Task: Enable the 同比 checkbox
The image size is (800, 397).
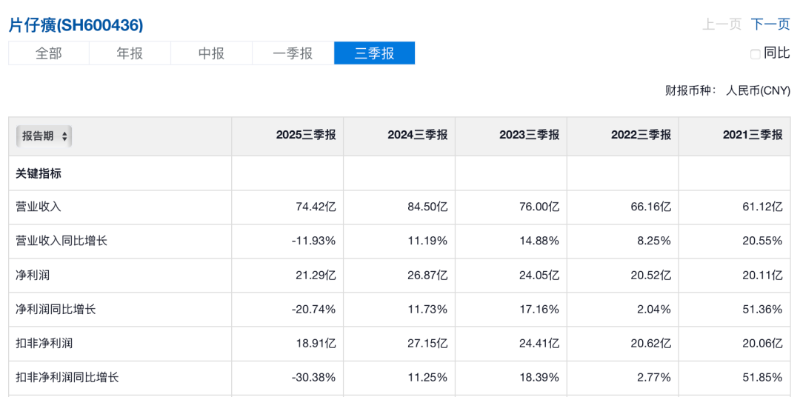Action: point(755,54)
